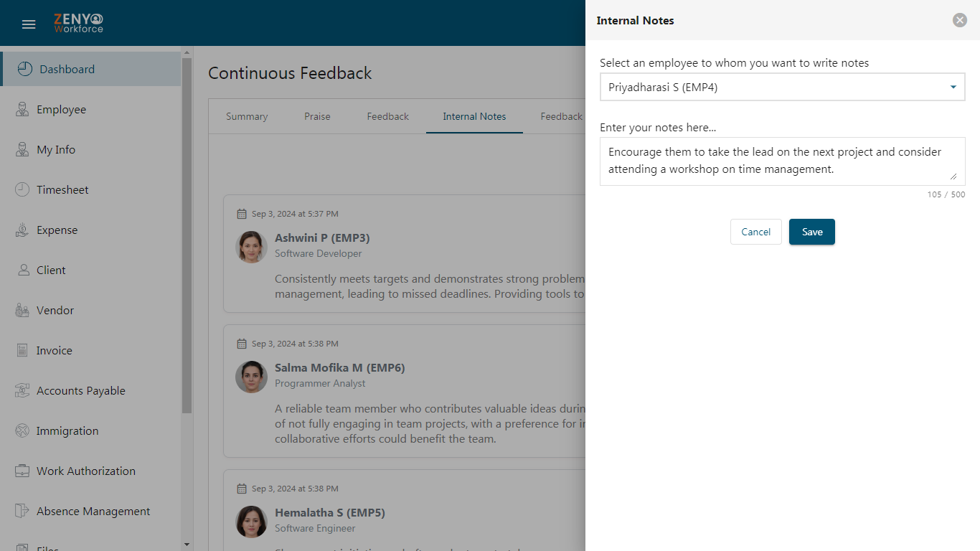Screen dimensions: 980x551
Task: Switch to the Praise tab
Action: pyautogui.click(x=317, y=116)
